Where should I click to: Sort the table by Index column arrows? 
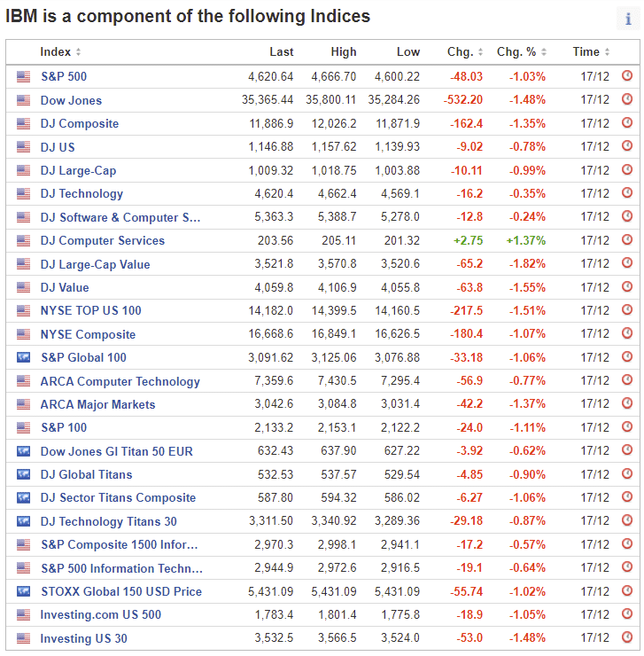coord(78,52)
